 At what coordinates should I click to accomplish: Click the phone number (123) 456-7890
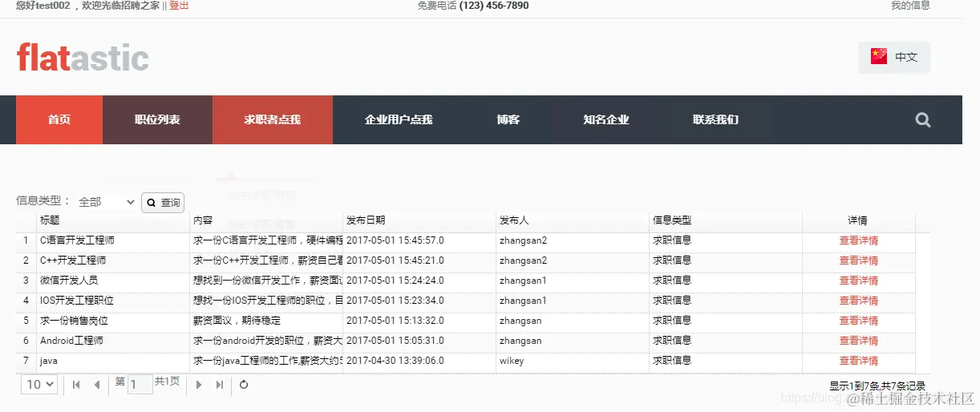(x=494, y=6)
